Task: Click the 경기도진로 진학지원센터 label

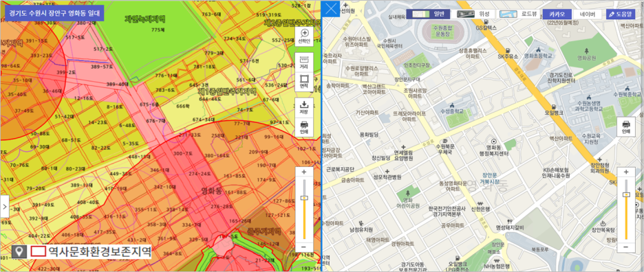Action: tap(562, 78)
